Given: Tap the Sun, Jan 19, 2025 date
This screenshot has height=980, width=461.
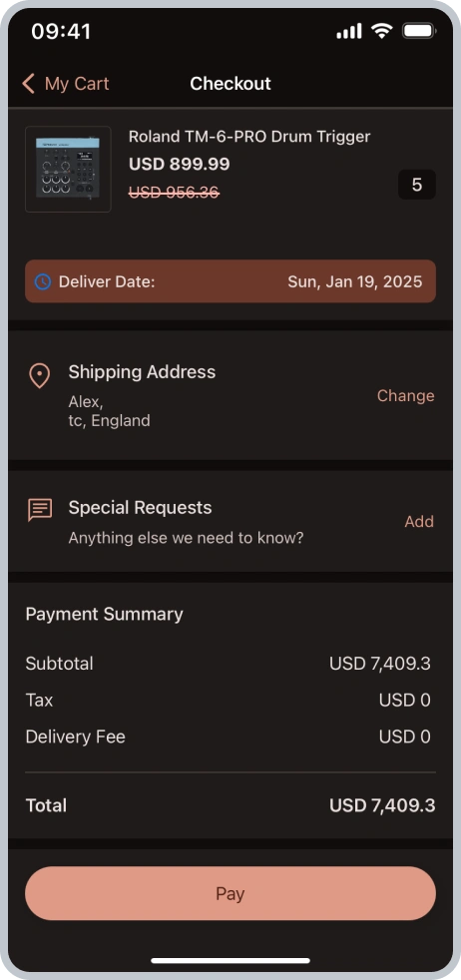Looking at the screenshot, I should [355, 281].
